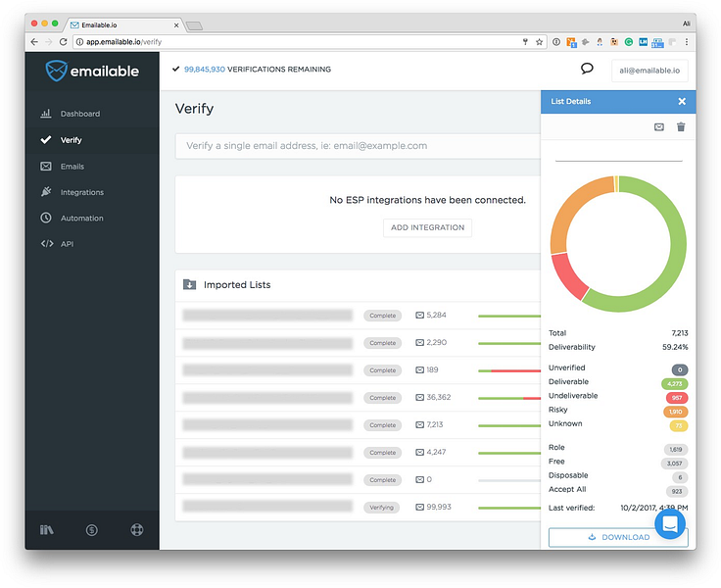Click the Role count badge 1,619
Viewport: 721px width, 588px height.
(x=676, y=450)
